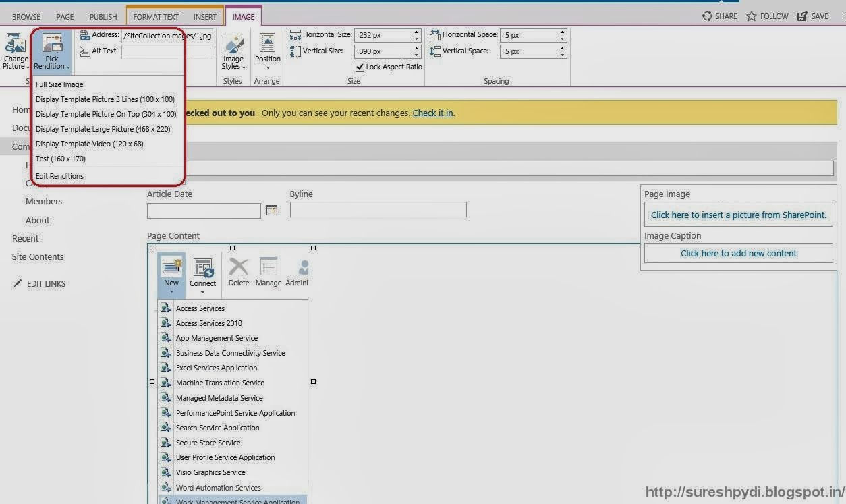This screenshot has height=504, width=846.
Task: Click the Visio Graphics Service icon
Action: (x=166, y=472)
